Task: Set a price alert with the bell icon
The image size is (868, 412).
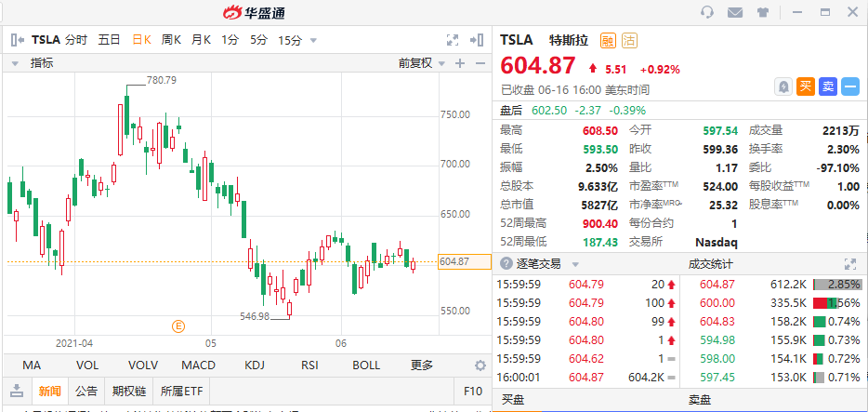Action: [783, 86]
